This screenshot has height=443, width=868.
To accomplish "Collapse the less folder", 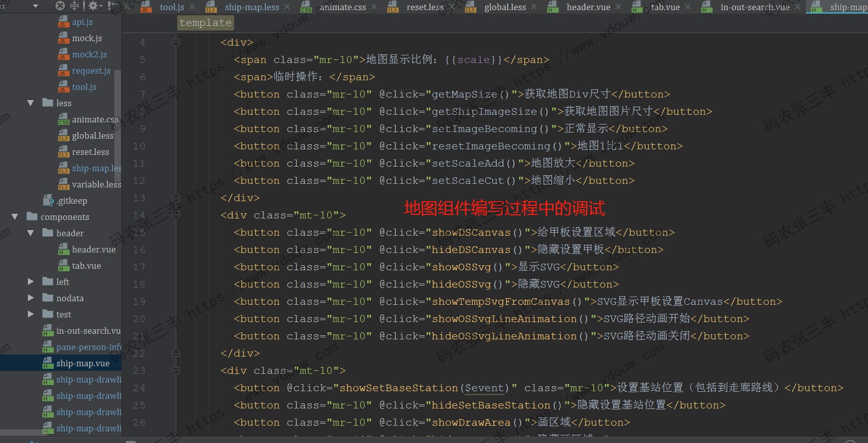I will [x=30, y=103].
